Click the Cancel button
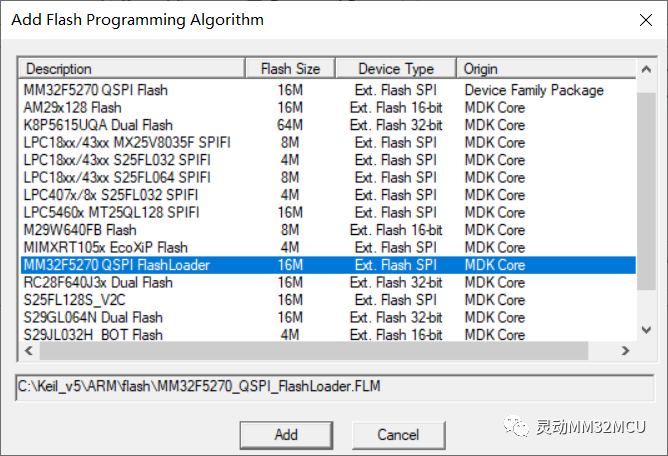This screenshot has height=456, width=668. pyautogui.click(x=398, y=435)
